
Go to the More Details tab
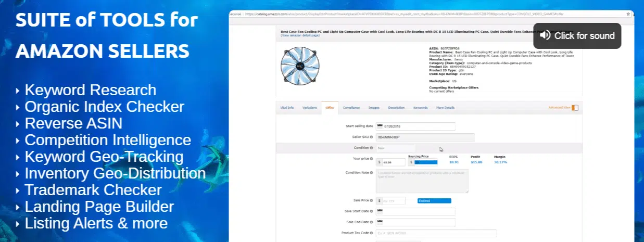tap(445, 108)
